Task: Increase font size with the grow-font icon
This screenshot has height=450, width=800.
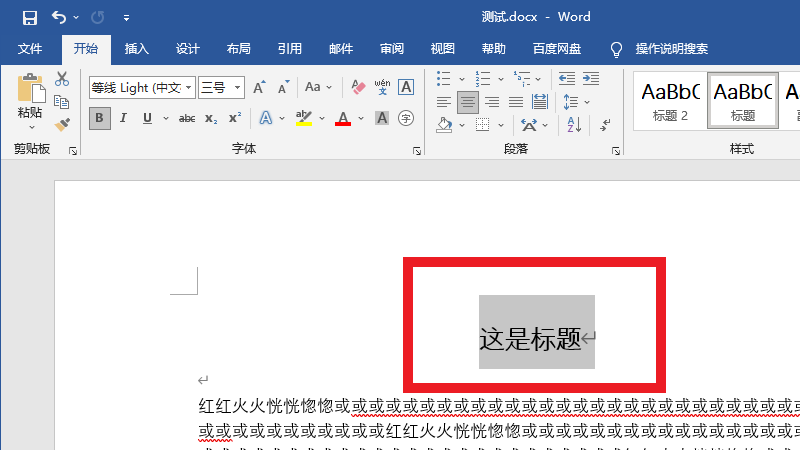Action: (260, 88)
